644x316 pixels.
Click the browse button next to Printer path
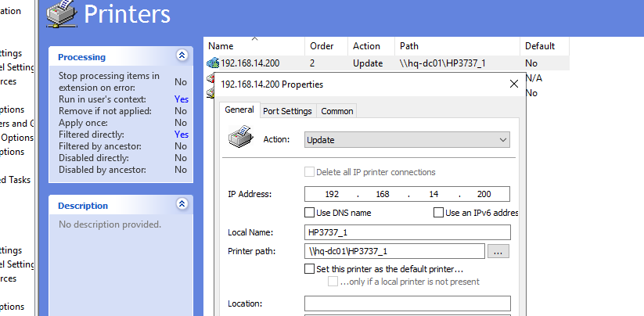[x=498, y=251]
